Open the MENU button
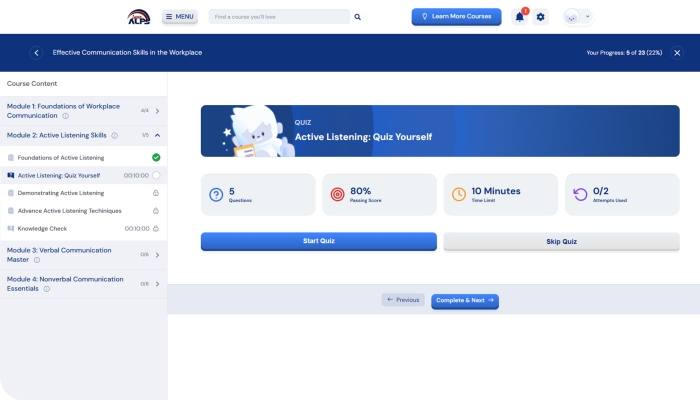This screenshot has width=700, height=400. 180,17
